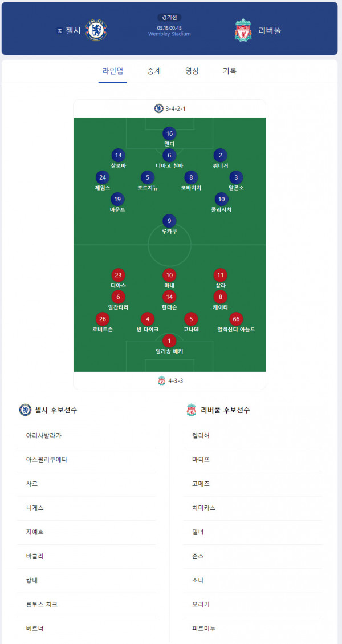The height and width of the screenshot is (644, 342).
Task: Click Liverpool number 11 player marker
Action: (221, 275)
